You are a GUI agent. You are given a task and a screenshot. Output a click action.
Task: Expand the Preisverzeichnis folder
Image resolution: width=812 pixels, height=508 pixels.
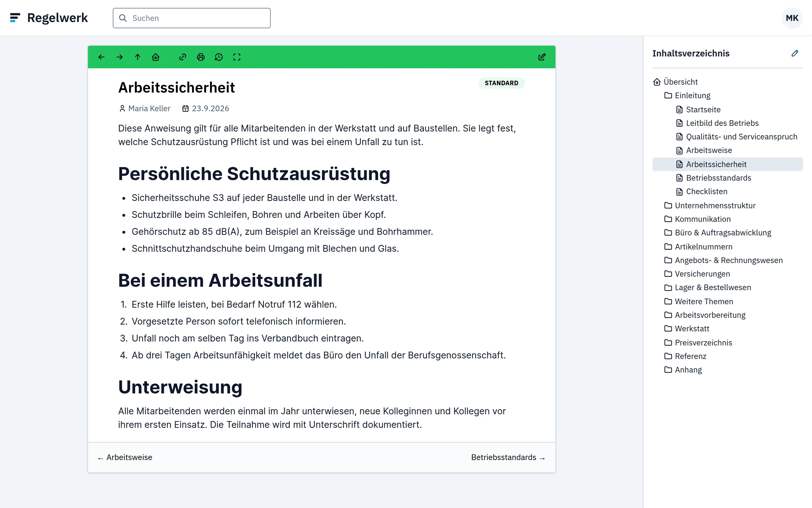pos(703,343)
